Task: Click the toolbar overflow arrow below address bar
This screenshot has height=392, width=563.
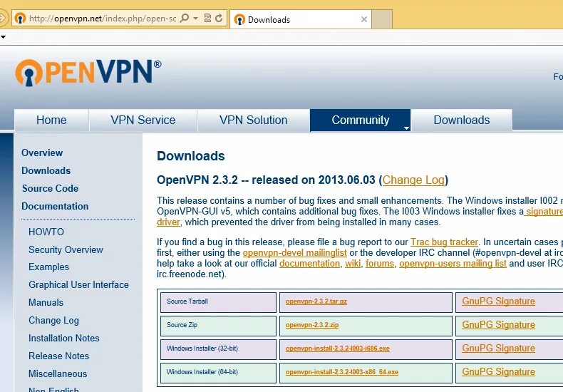Action: 3,37
